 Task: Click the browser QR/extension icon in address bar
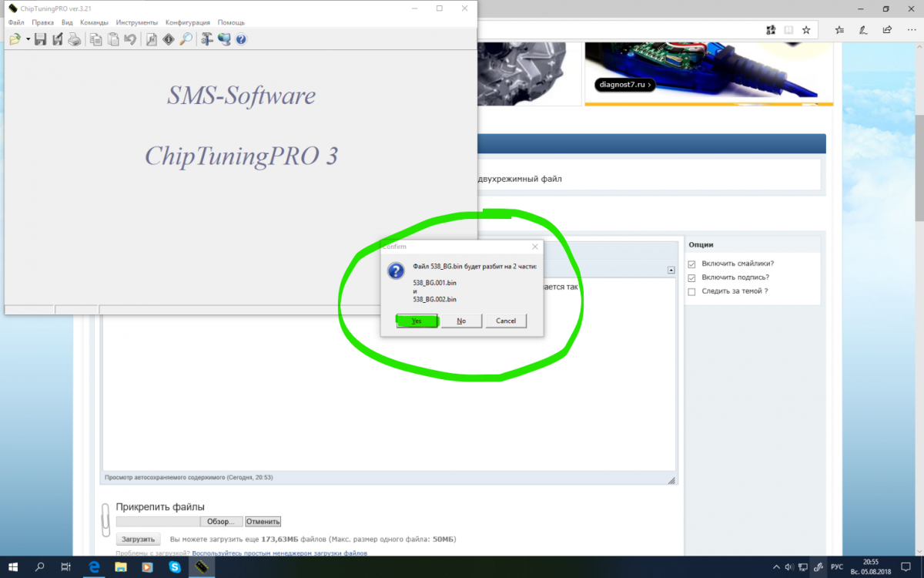click(x=771, y=30)
